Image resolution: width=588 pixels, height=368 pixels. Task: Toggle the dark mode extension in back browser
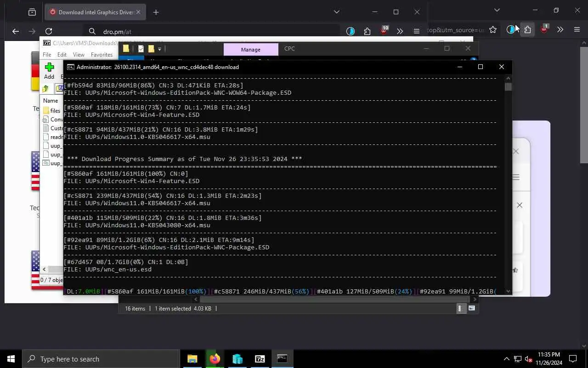point(510,29)
